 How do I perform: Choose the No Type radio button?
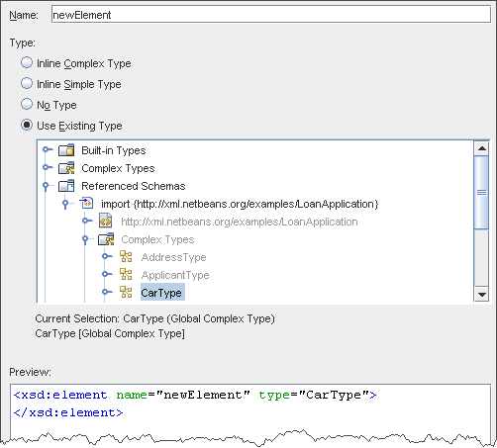27,104
